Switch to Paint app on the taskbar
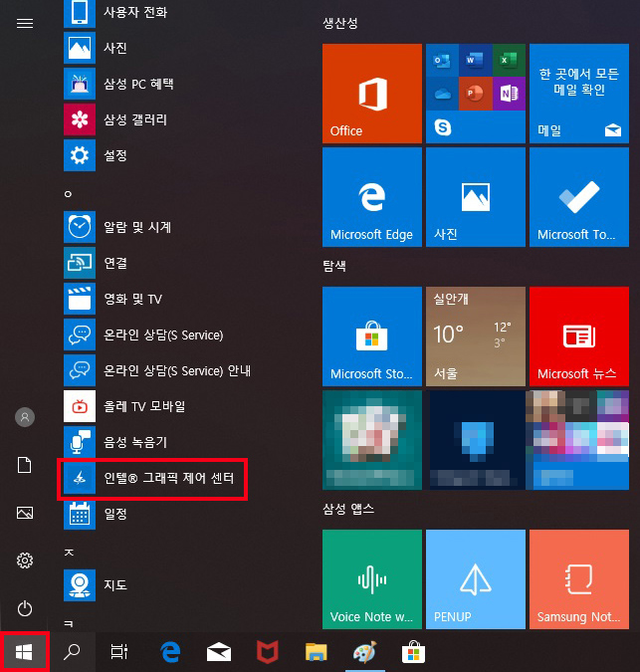The width and height of the screenshot is (640, 672). [365, 652]
